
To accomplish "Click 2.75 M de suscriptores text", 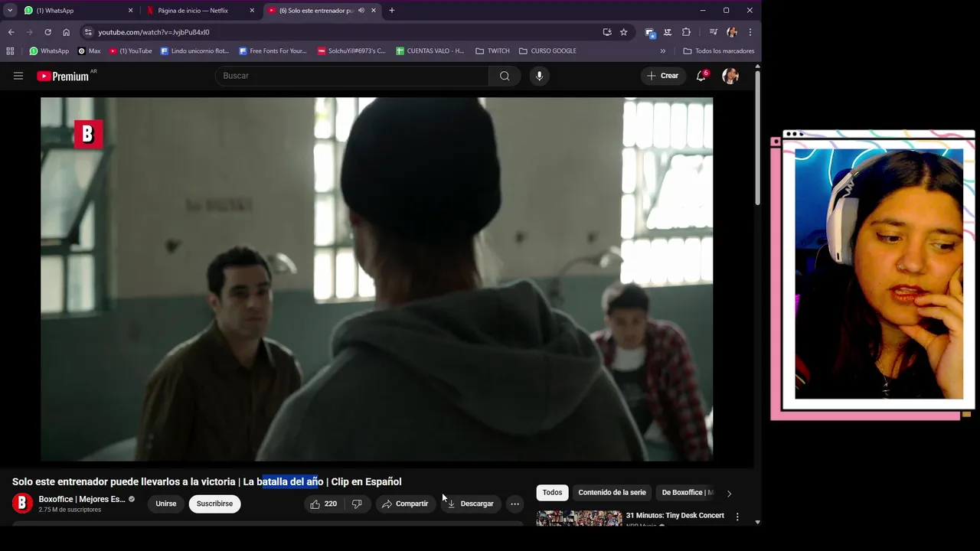I will 70,510.
